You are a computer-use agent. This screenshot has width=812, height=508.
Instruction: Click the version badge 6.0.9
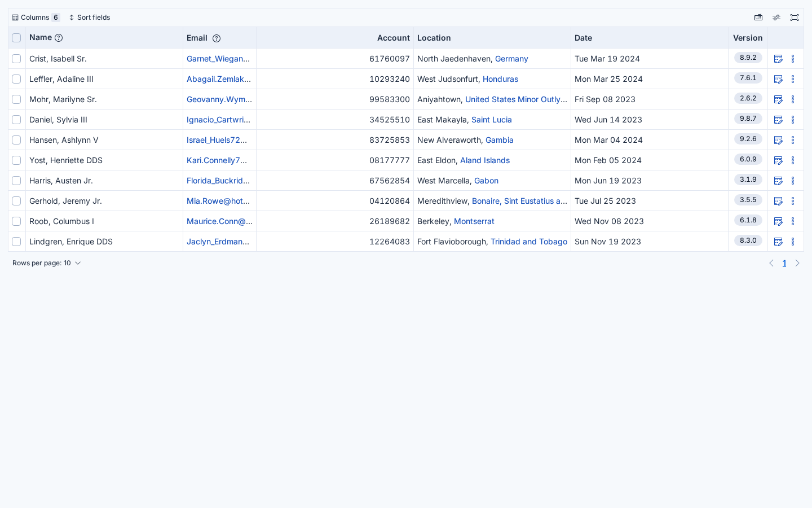point(748,159)
